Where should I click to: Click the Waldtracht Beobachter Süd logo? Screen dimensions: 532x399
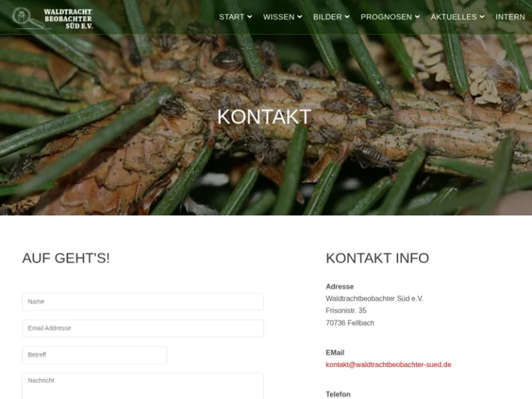[52, 18]
